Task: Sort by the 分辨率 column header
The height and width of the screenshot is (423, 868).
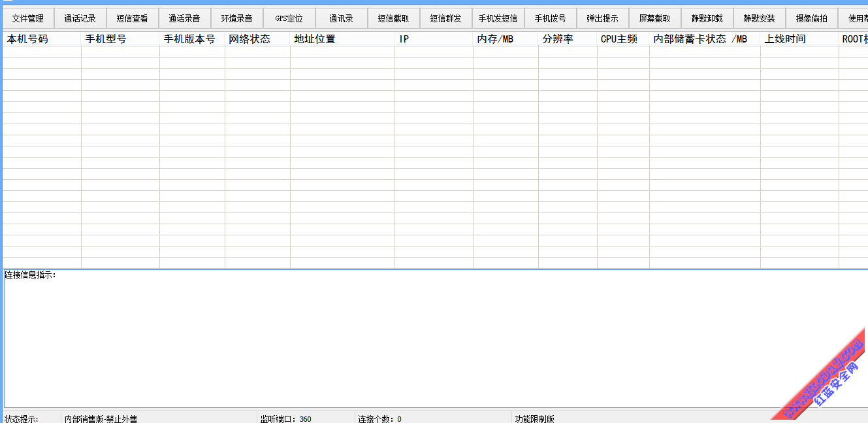Action: coord(568,39)
